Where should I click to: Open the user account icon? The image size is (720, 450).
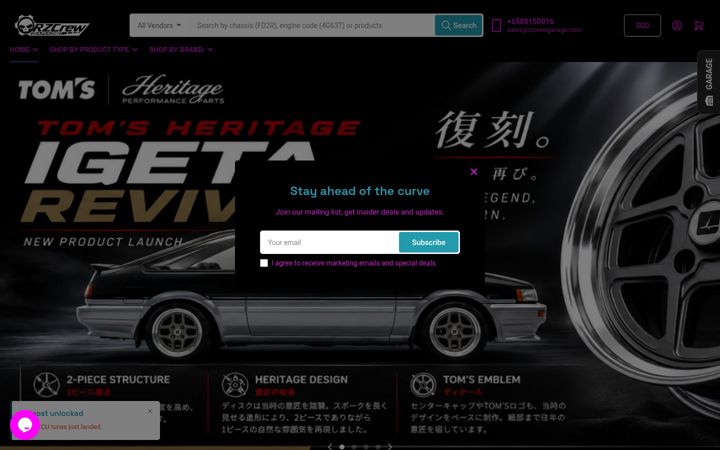(677, 25)
